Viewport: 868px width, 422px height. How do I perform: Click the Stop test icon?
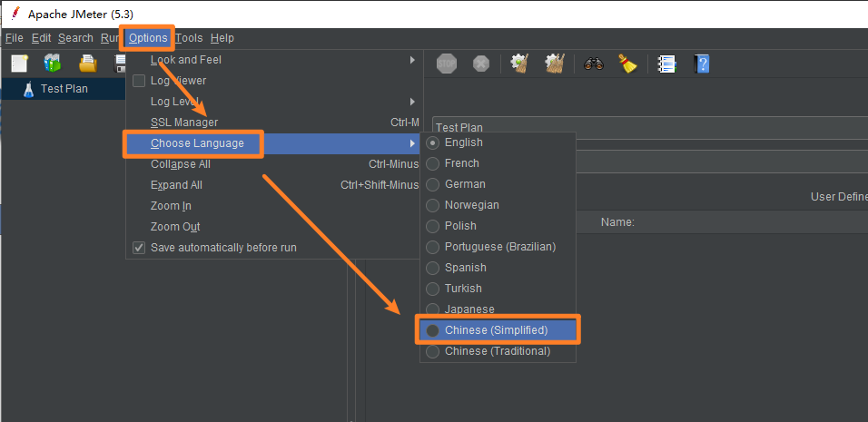tap(446, 64)
